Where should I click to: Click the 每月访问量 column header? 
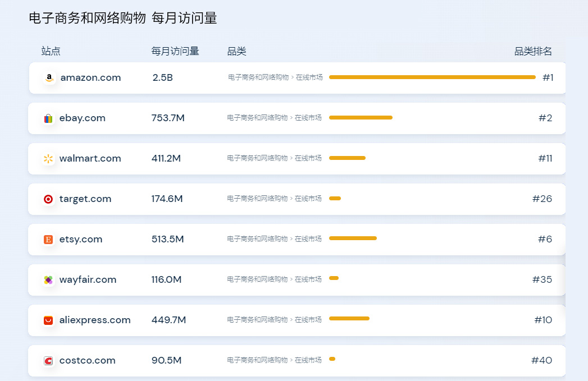pyautogui.click(x=175, y=52)
